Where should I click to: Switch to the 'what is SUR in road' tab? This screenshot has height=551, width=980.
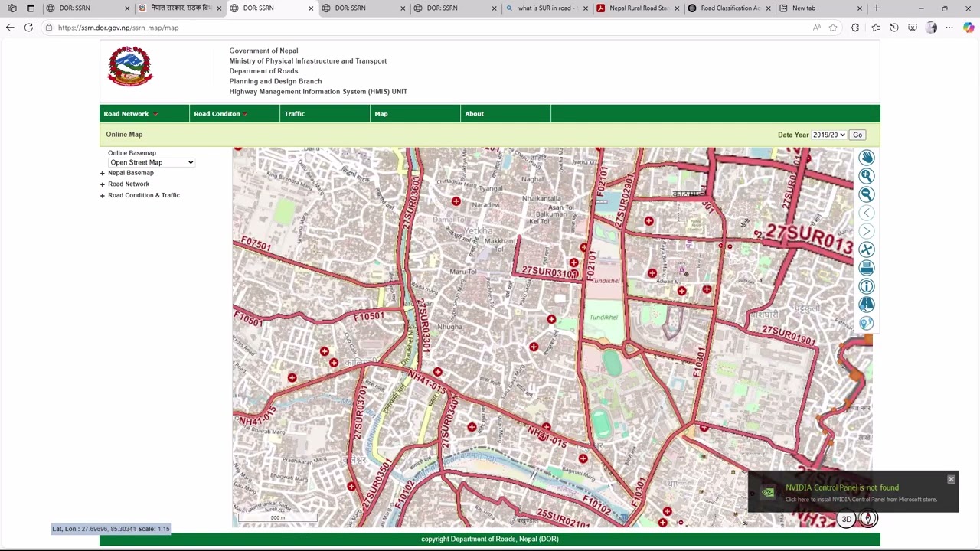point(547,8)
